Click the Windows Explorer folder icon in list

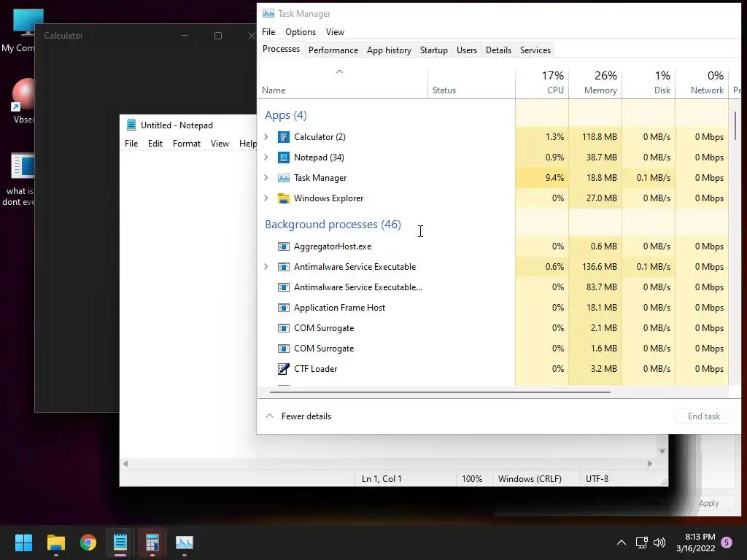[284, 198]
